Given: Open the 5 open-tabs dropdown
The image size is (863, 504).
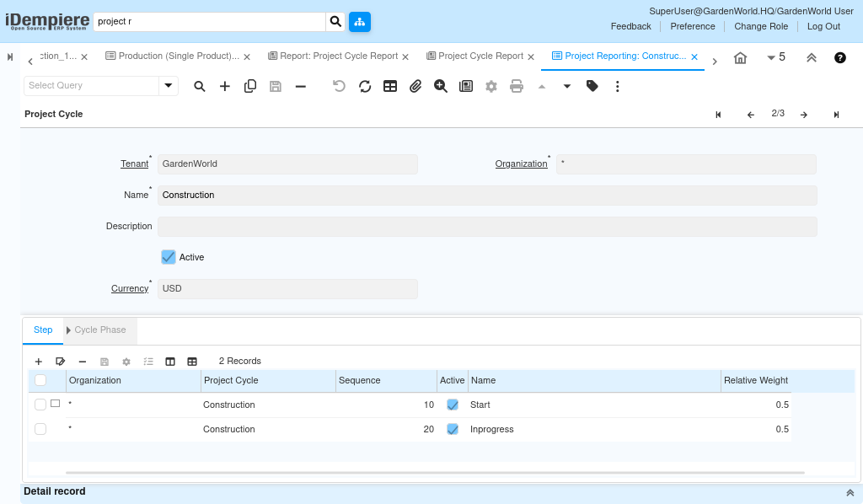Looking at the screenshot, I should tap(775, 57).
